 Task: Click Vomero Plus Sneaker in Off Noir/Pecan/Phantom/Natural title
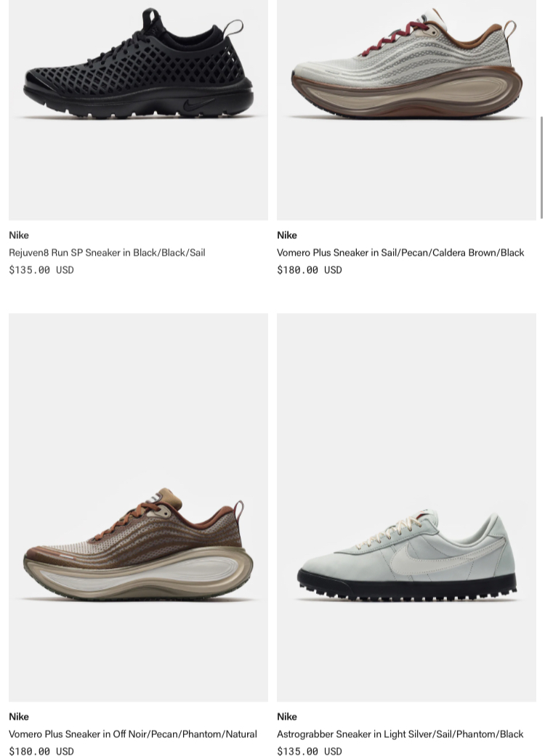coord(133,733)
